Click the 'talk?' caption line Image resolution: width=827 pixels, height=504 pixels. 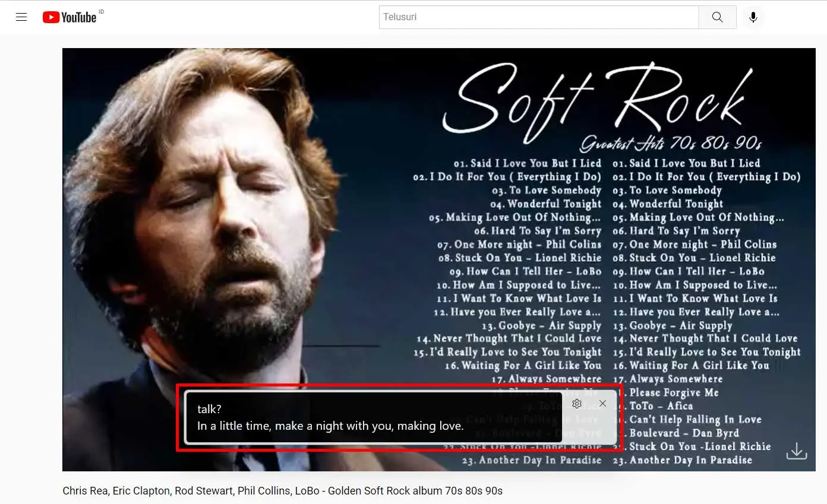point(209,409)
